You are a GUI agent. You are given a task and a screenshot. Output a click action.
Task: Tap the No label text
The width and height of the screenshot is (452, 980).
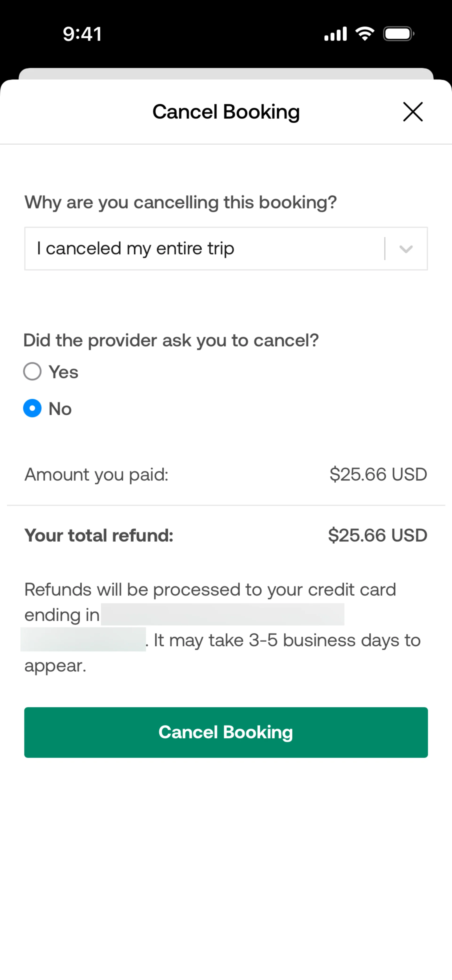(60, 409)
